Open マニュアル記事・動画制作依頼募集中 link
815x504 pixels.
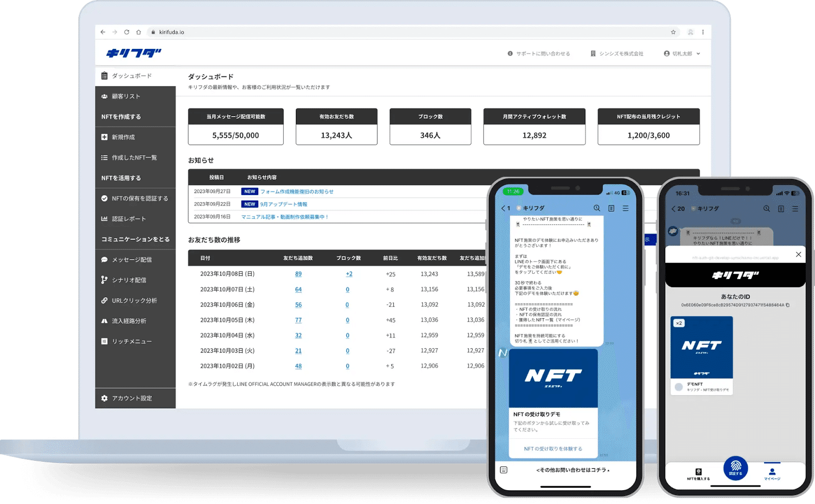[x=285, y=217]
